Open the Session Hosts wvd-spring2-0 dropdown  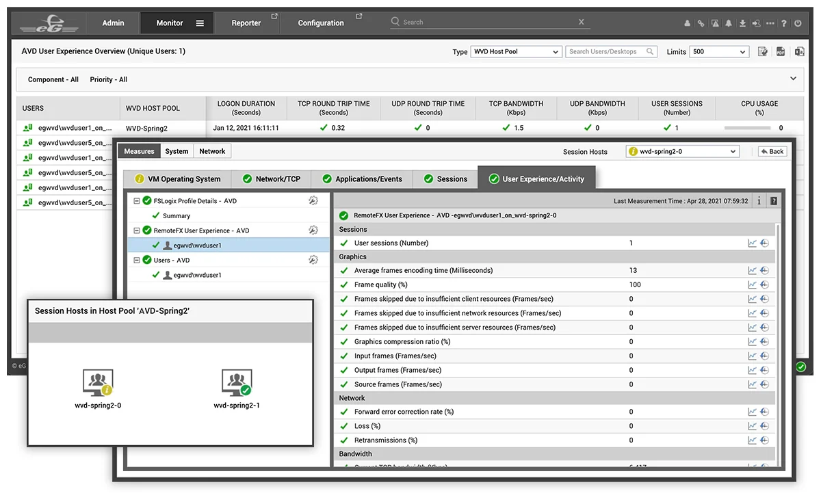(683, 152)
